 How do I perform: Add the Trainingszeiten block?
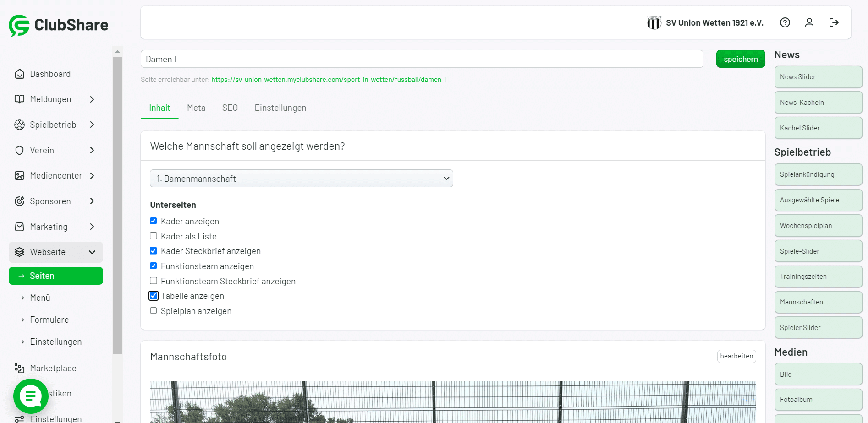click(x=818, y=277)
